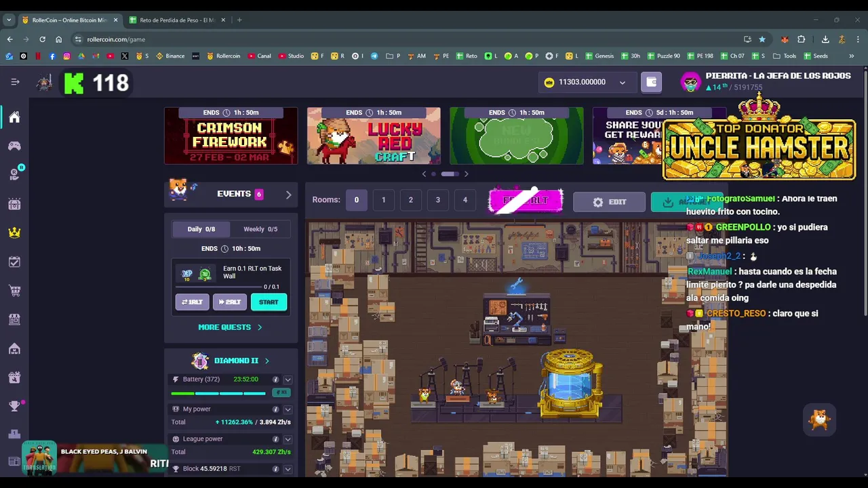Click the checklist task icon in the sidebar
The image size is (868, 488).
click(14, 262)
